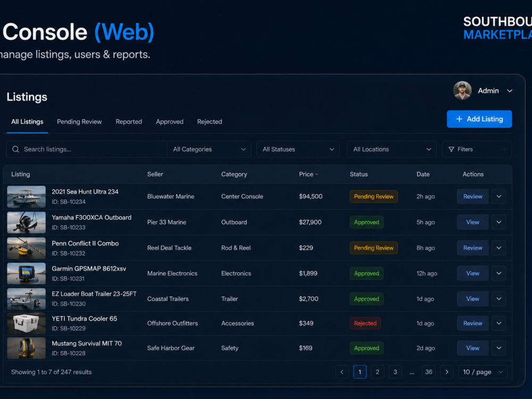Sort by the Price column header
Viewport: 532px width, 399px height.
pyautogui.click(x=309, y=174)
